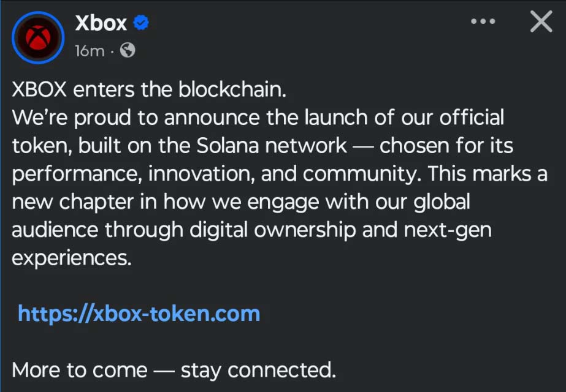Viewport: 566px width, 392px height.
Task: Click the line beginning "performance, innovation"
Action: coord(279,173)
